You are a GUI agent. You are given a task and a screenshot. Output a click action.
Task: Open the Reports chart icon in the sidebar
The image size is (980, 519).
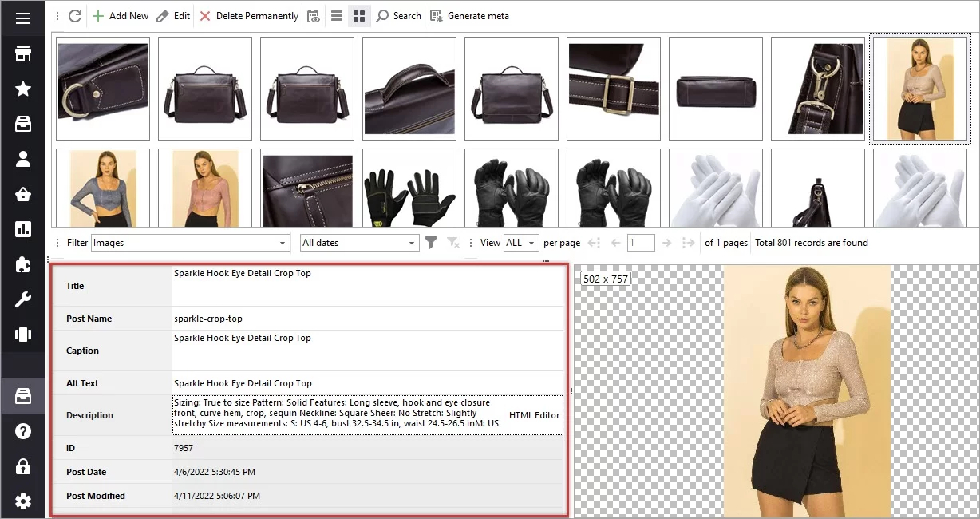point(22,231)
